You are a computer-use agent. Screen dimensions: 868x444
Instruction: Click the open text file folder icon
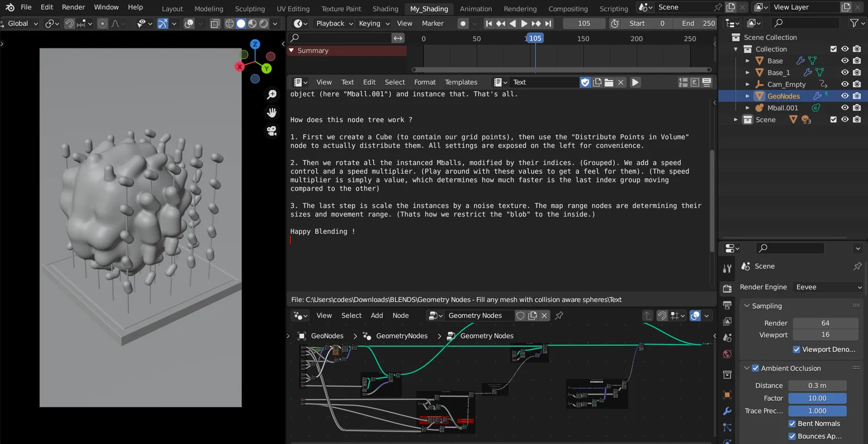click(x=609, y=82)
